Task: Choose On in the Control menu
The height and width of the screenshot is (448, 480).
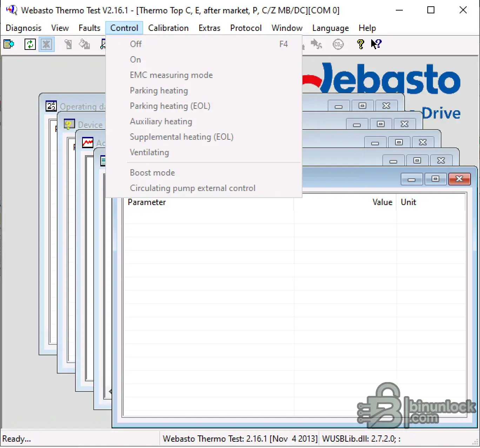Action: [x=204, y=60]
